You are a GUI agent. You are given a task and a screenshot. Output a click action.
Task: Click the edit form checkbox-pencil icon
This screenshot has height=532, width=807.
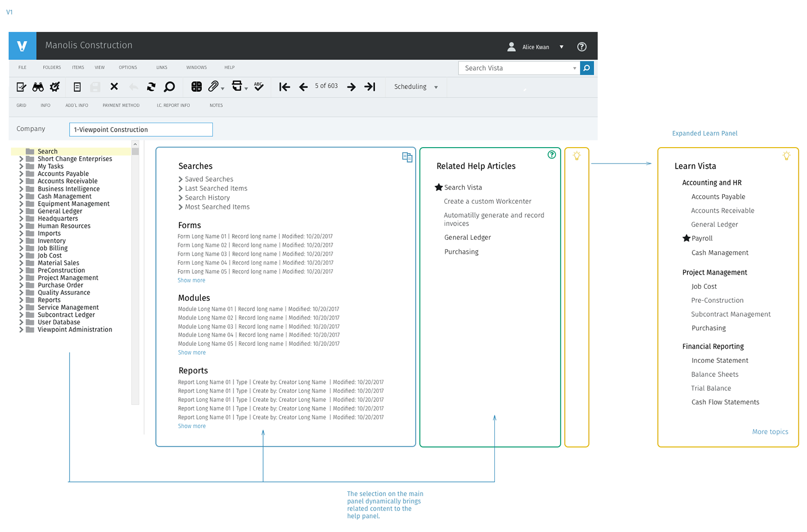21,87
